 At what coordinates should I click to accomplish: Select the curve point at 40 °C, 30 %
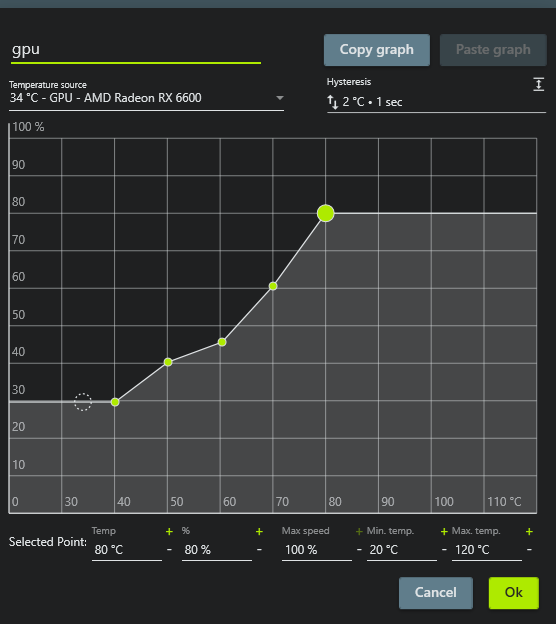click(x=115, y=402)
